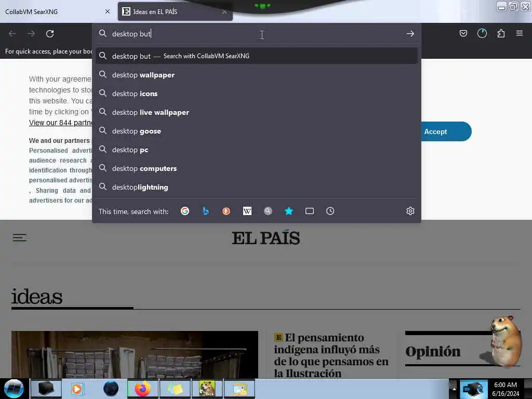This screenshot has height=399, width=532.
Task: Open the media player taskbar icon
Action: tap(77, 389)
